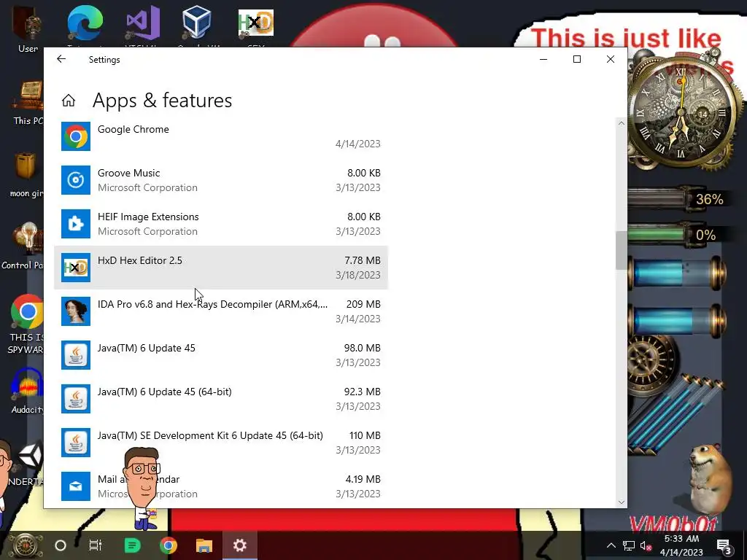Click the 110 MB size value
The height and width of the screenshot is (560, 747).
pos(365,436)
